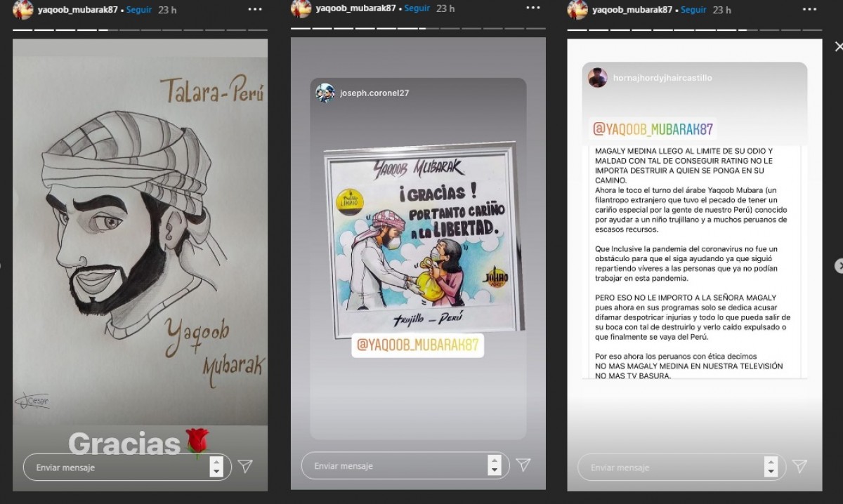Image resolution: width=843 pixels, height=504 pixels.
Task: Tap @YAQOOB_MUBARAK87 mention sticker above the Magaly Medina text
Action: 653,128
